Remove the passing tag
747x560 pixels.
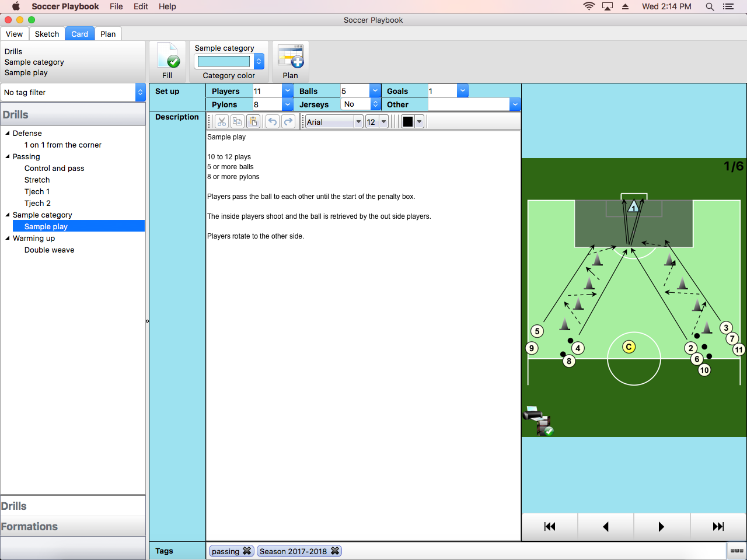(x=247, y=551)
